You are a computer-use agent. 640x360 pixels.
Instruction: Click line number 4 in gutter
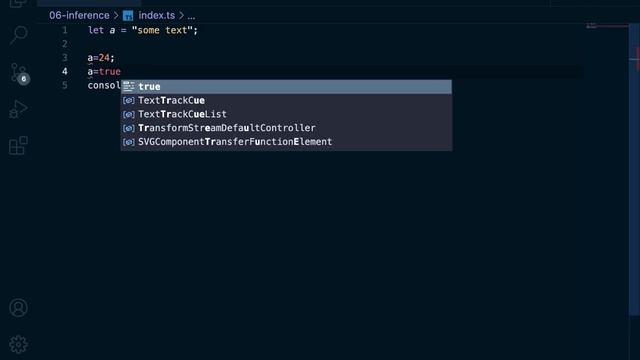tap(64, 71)
